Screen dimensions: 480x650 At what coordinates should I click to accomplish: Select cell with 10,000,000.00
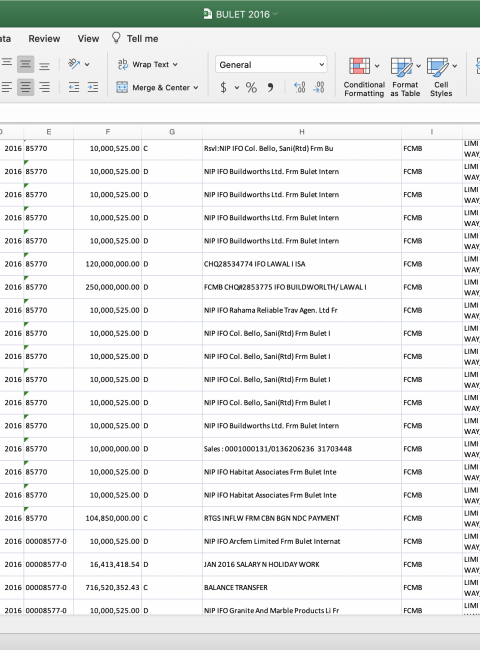click(x=108, y=449)
